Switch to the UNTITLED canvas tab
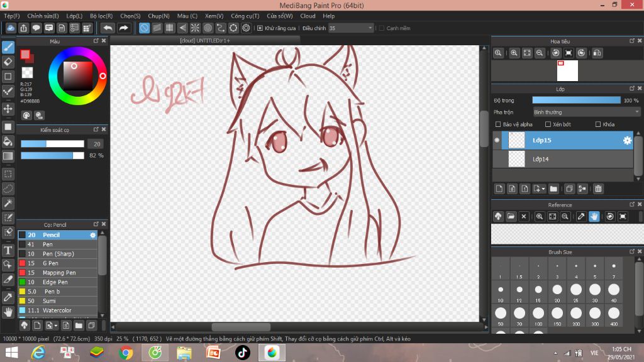The image size is (644, 362). [204, 41]
